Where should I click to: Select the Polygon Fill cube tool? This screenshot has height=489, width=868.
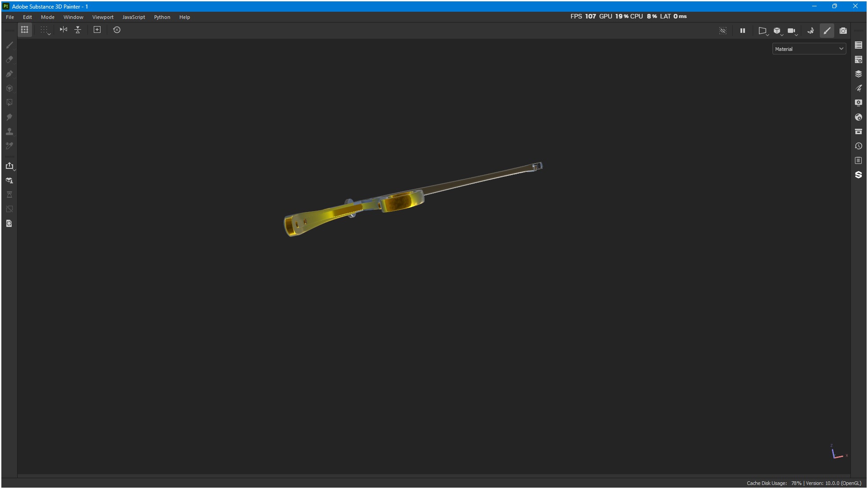coord(9,88)
